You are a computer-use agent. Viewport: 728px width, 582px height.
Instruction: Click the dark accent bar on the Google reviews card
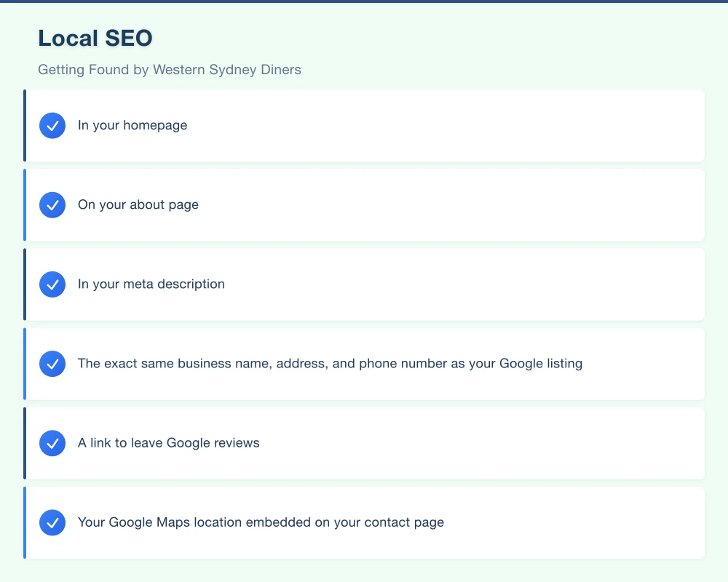[25, 442]
